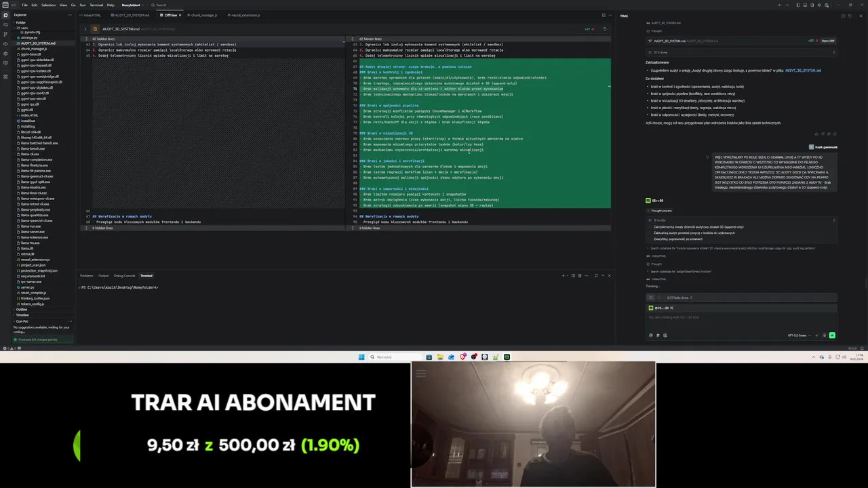
Task: Click the split editor icon in tab bar
Action: point(604,15)
